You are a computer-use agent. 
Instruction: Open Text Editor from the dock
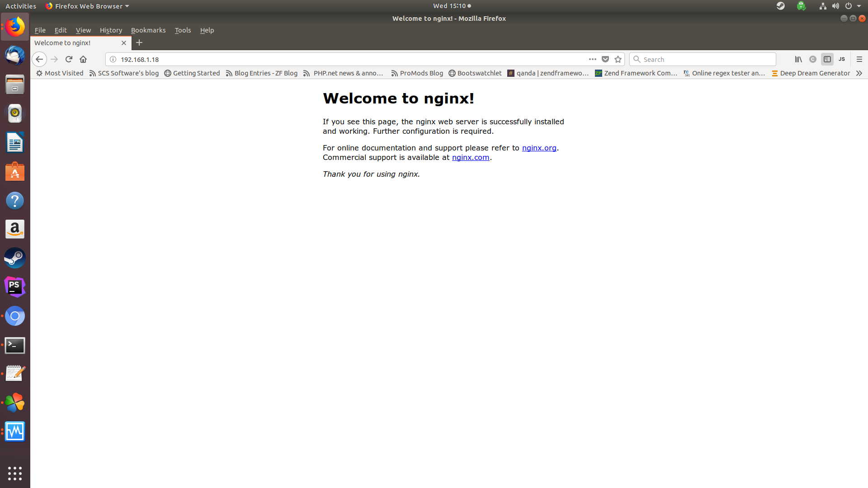pos(15,374)
